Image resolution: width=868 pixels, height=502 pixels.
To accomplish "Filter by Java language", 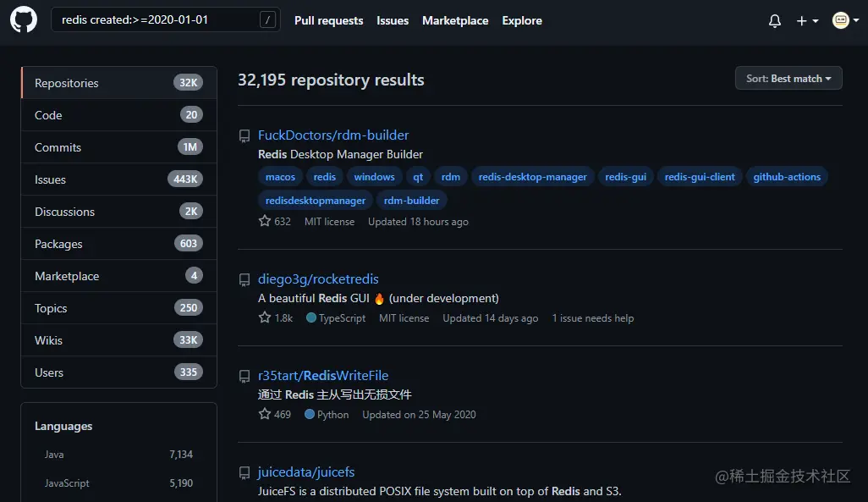I will [x=118, y=455].
